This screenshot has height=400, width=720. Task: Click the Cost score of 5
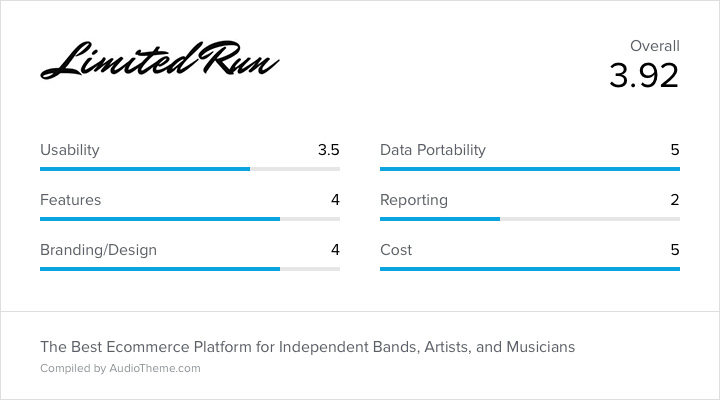[675, 250]
